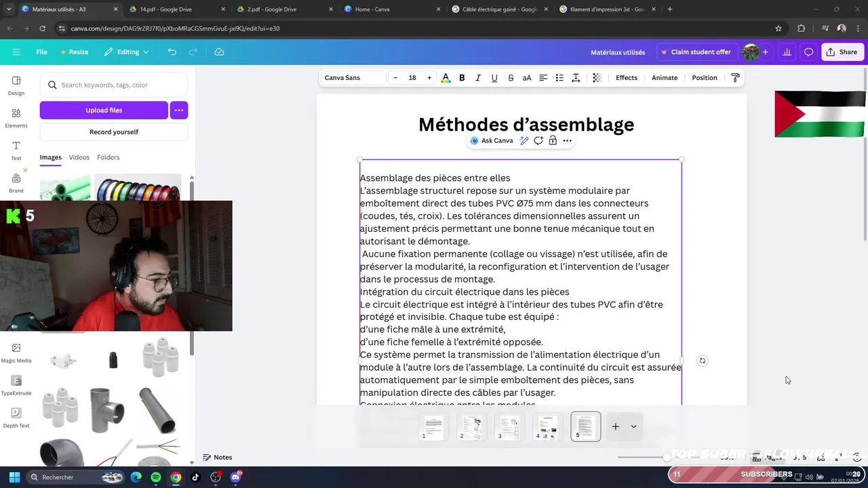Focus the Search keywords, tags, color field
This screenshot has width=868, height=488.
(114, 85)
